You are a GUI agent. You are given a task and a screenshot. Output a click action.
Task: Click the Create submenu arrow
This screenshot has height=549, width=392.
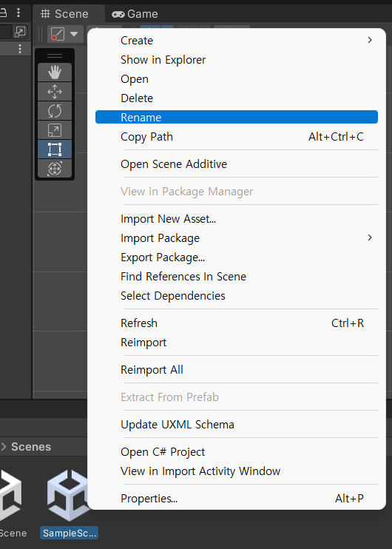(370, 40)
